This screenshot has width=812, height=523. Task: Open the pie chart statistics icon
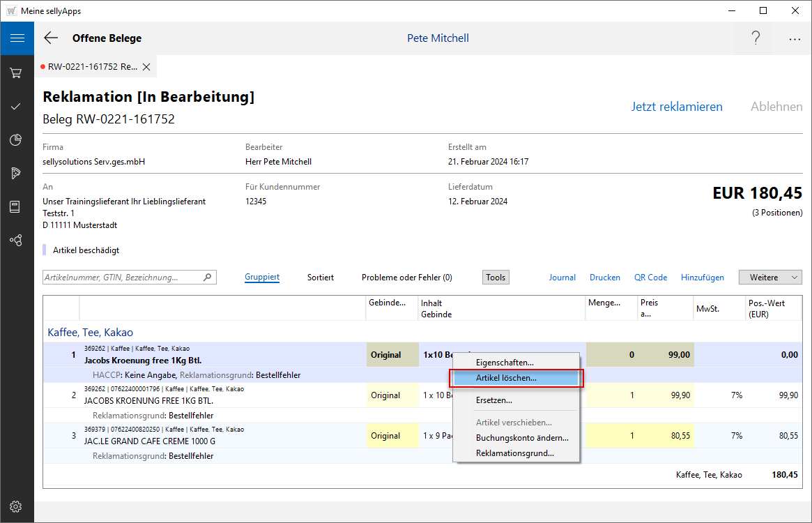[16, 140]
